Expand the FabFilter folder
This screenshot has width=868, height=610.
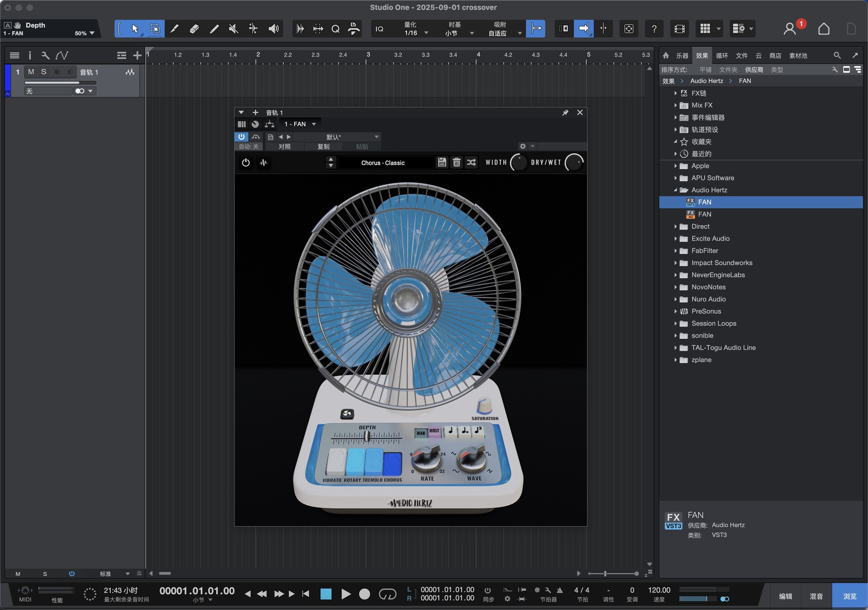pos(675,251)
